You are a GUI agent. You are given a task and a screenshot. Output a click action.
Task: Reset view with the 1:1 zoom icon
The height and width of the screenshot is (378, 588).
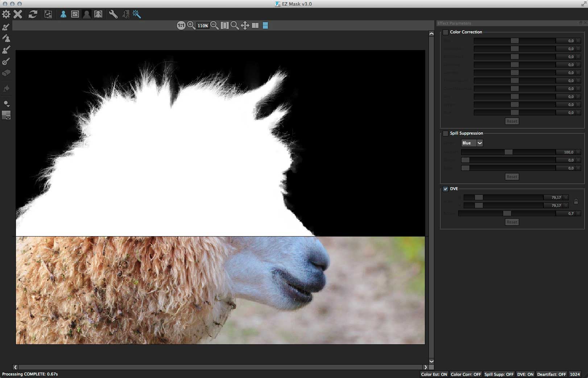[181, 25]
